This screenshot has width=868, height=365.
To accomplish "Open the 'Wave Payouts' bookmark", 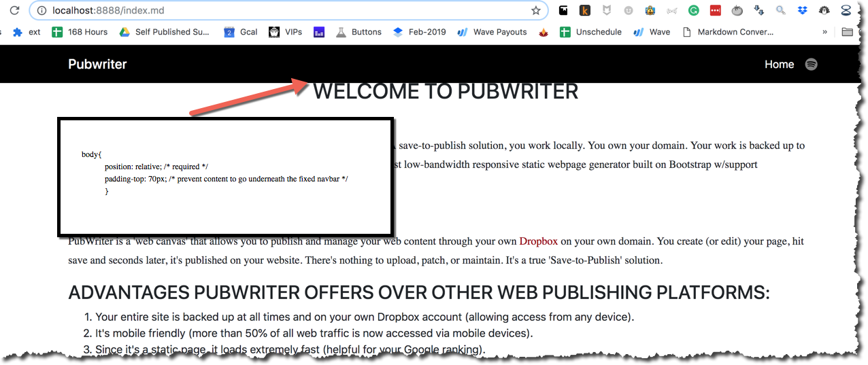I will (492, 32).
